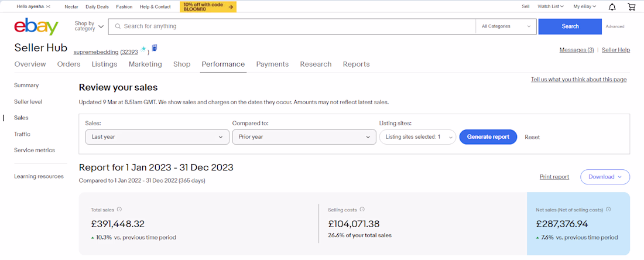Open the Seller Help link
Image resolution: width=644 pixels, height=260 pixels.
tap(616, 50)
